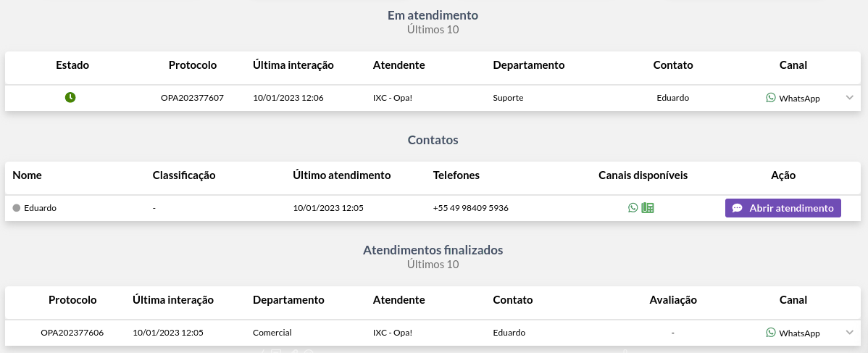Click chat bubble icon on Abrir atendimento button
The width and height of the screenshot is (868, 353).
click(x=737, y=208)
